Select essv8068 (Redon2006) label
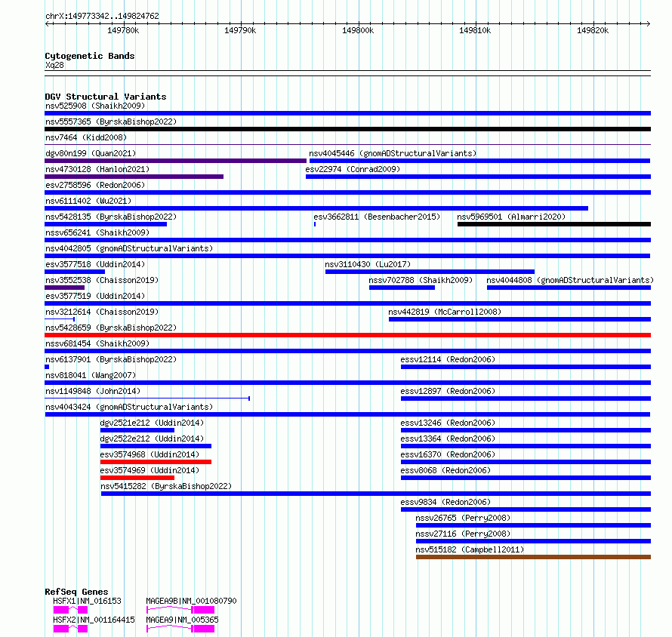672x637 pixels. (445, 470)
